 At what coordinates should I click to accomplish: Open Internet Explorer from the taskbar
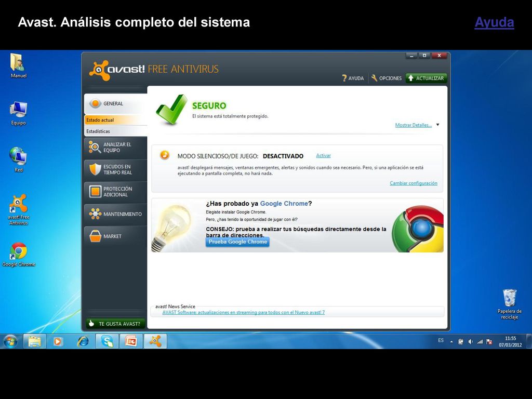point(83,341)
